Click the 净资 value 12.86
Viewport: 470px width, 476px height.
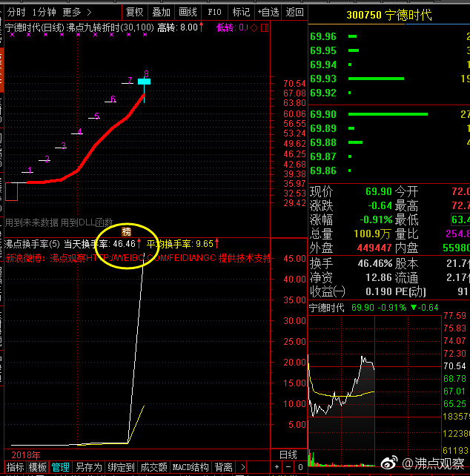(x=379, y=277)
